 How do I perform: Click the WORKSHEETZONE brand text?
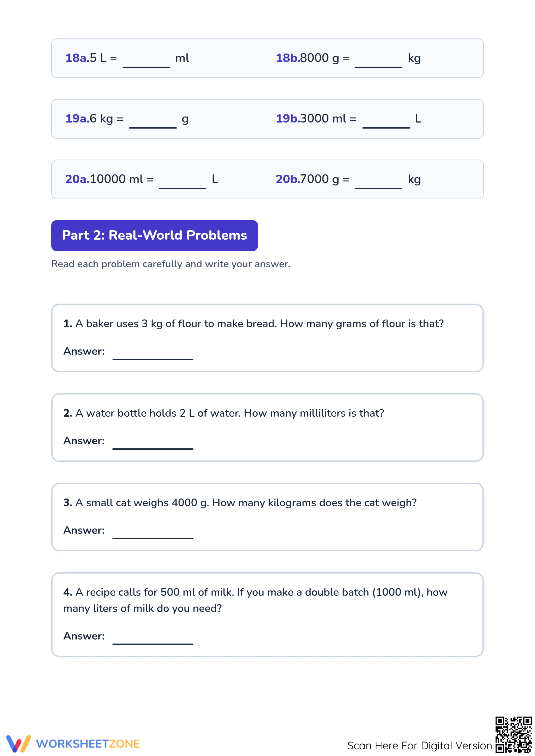point(88,744)
